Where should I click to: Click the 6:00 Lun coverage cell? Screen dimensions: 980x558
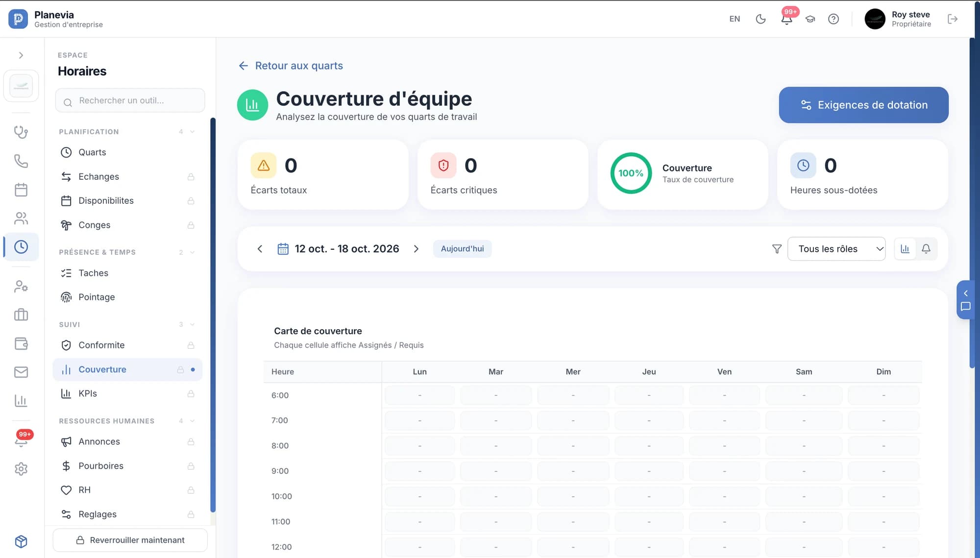coord(419,395)
